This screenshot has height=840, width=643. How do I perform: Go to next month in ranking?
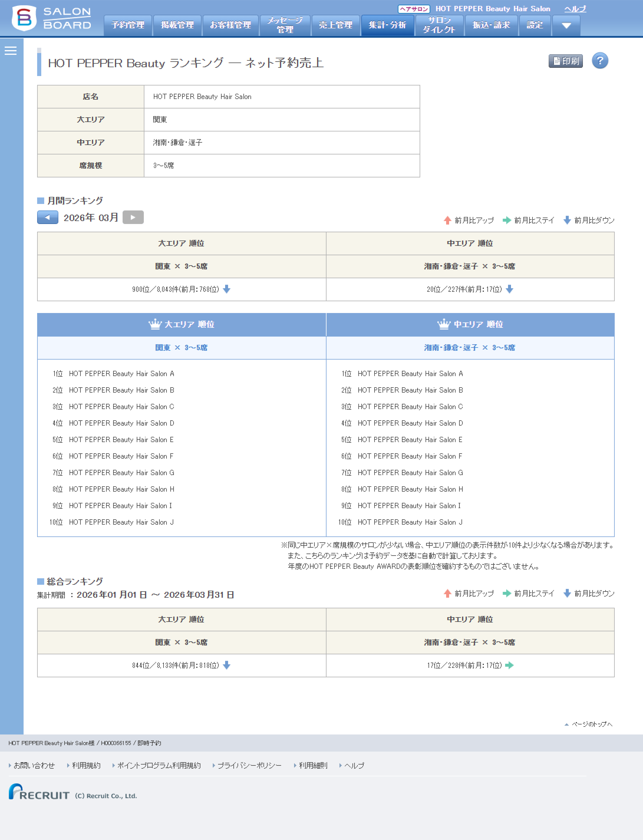tap(133, 217)
